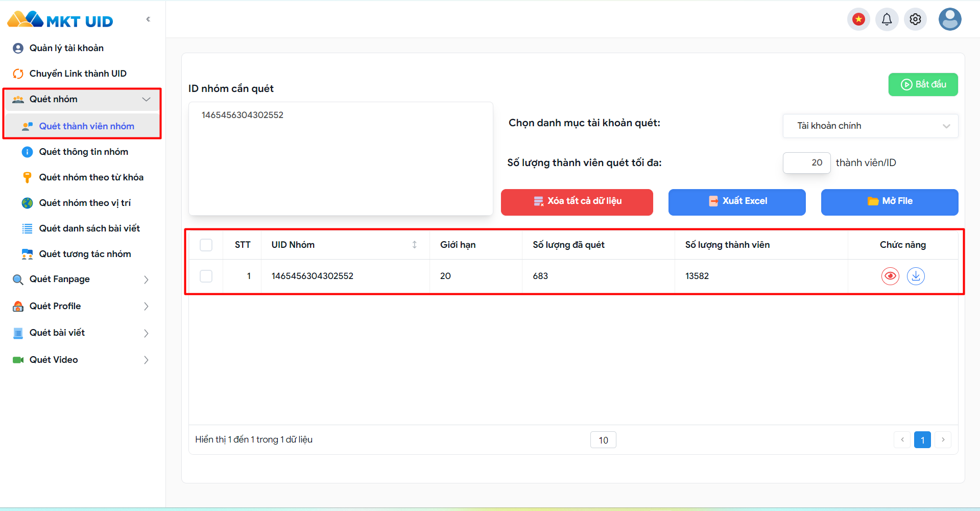This screenshot has width=980, height=511.
Task: Download results for group 1465456304302552
Action: (x=916, y=276)
